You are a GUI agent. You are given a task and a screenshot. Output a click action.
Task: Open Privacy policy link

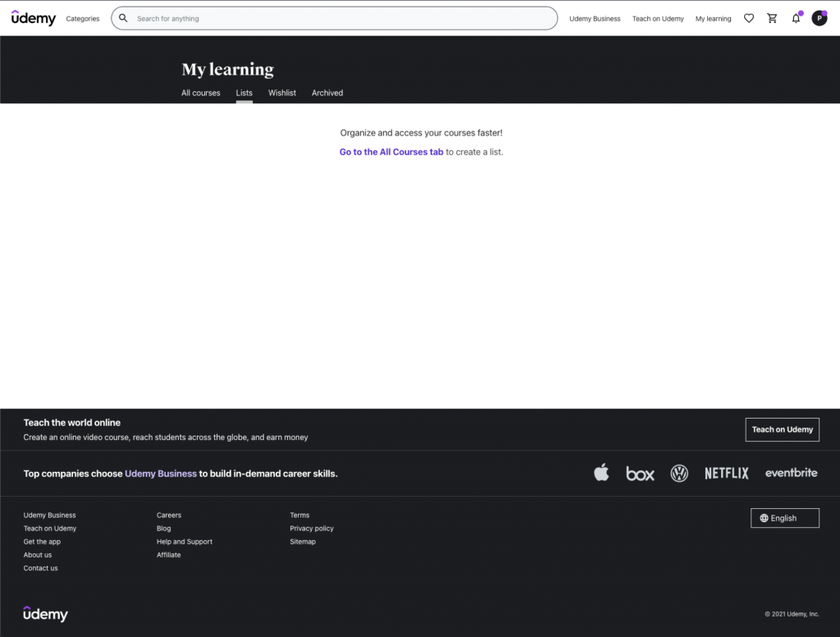(311, 529)
